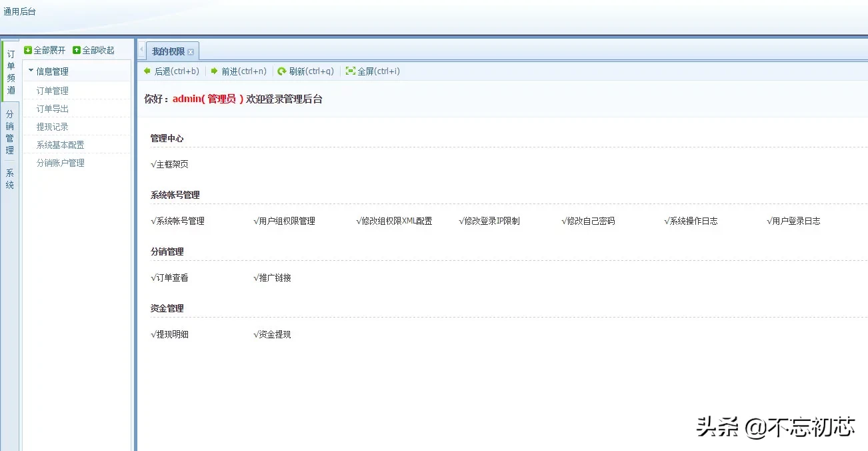The image size is (868, 451).
Task: Click 后退(ctrl+b) toolbar text
Action: pos(177,71)
